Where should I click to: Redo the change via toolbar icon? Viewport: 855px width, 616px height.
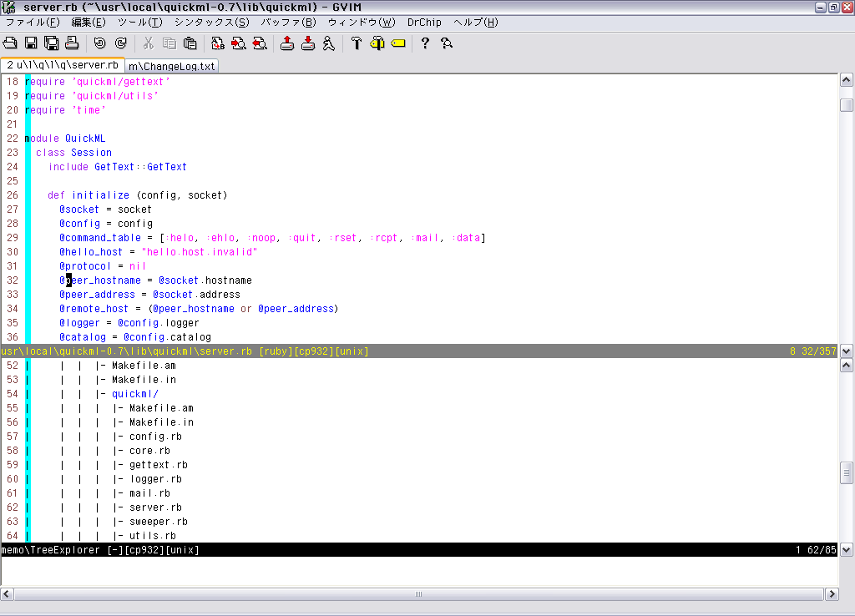(x=120, y=43)
